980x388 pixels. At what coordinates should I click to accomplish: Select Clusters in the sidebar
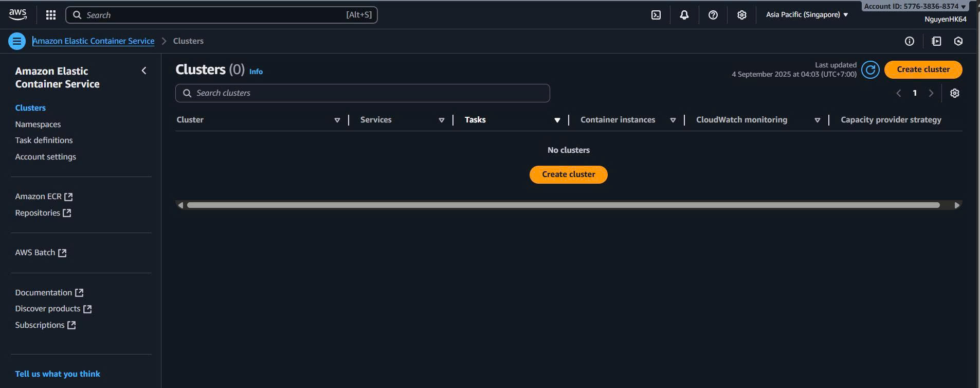point(30,108)
